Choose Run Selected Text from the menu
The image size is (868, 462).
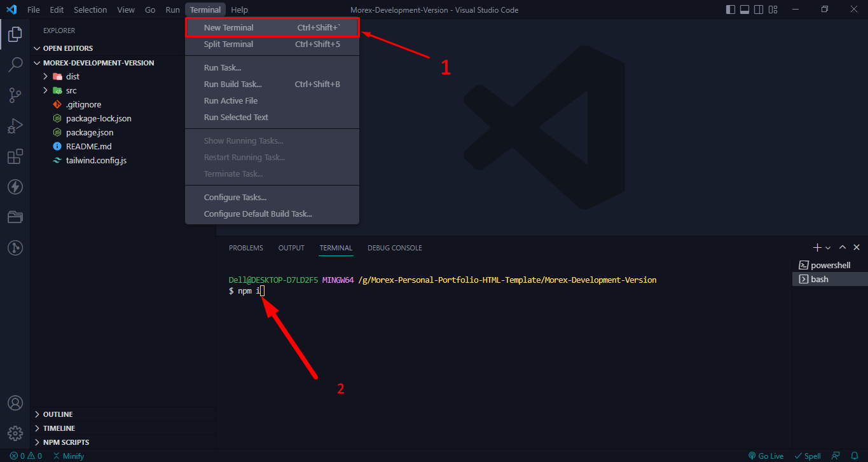(272, 117)
